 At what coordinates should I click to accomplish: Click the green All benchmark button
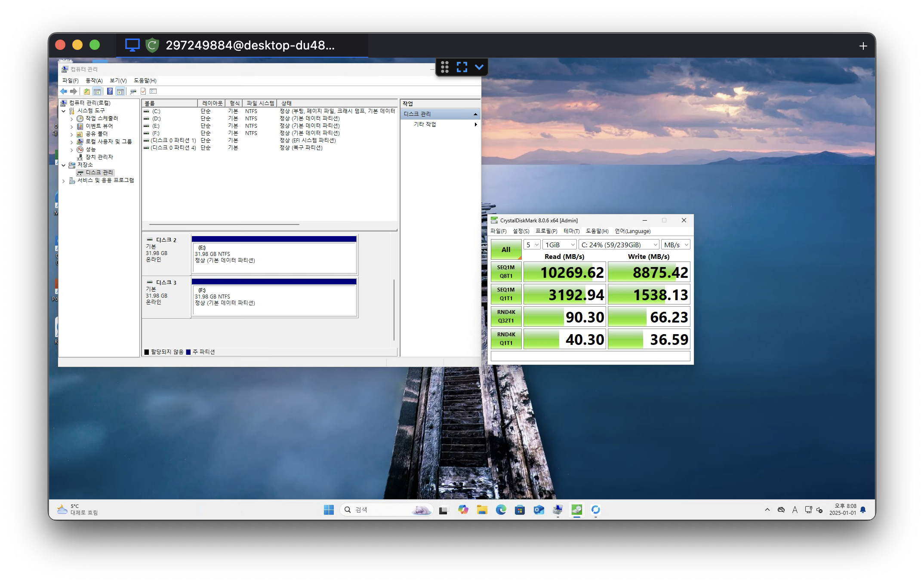506,249
